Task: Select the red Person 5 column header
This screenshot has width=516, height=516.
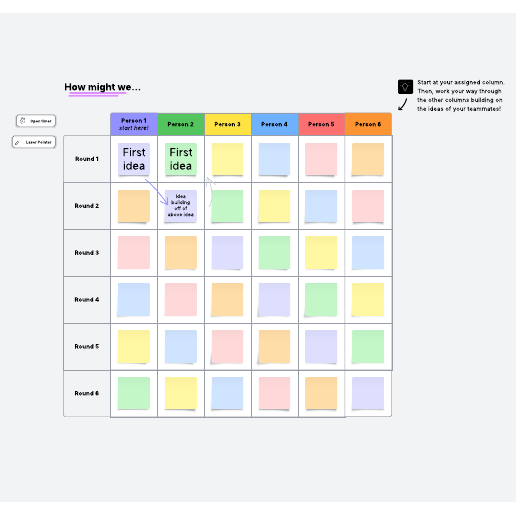Action: [x=321, y=124]
